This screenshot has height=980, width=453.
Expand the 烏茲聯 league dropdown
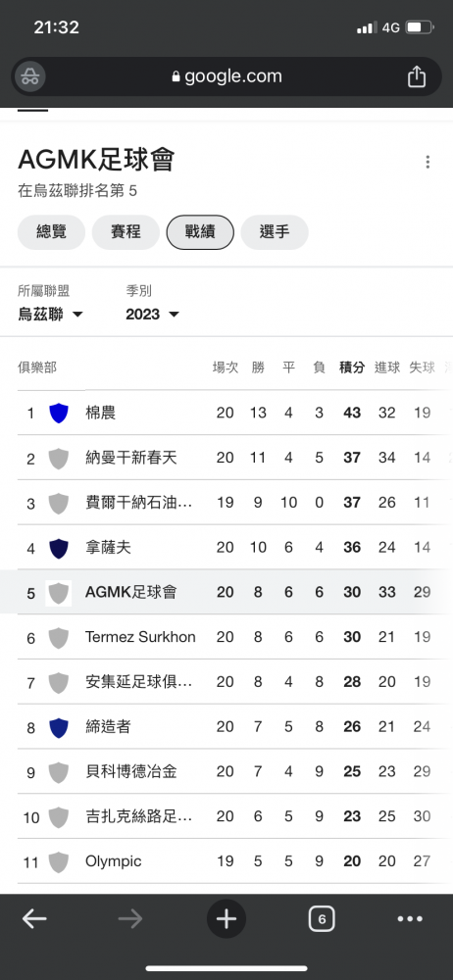point(50,314)
